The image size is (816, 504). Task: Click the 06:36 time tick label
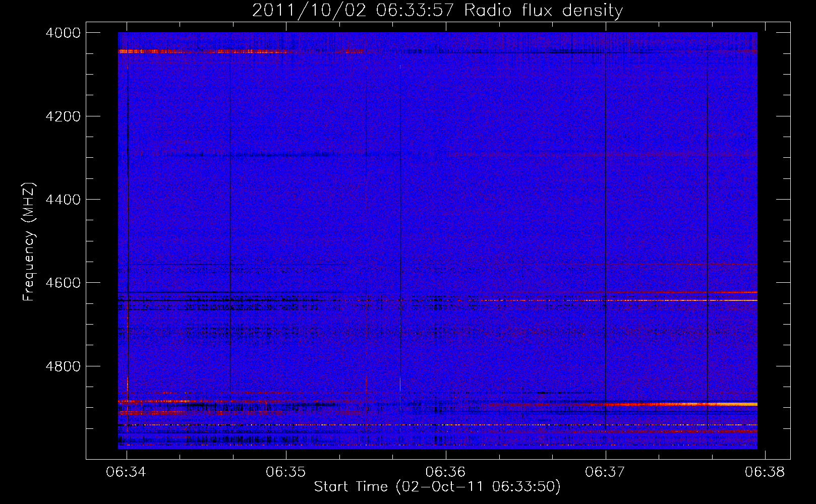click(x=445, y=472)
